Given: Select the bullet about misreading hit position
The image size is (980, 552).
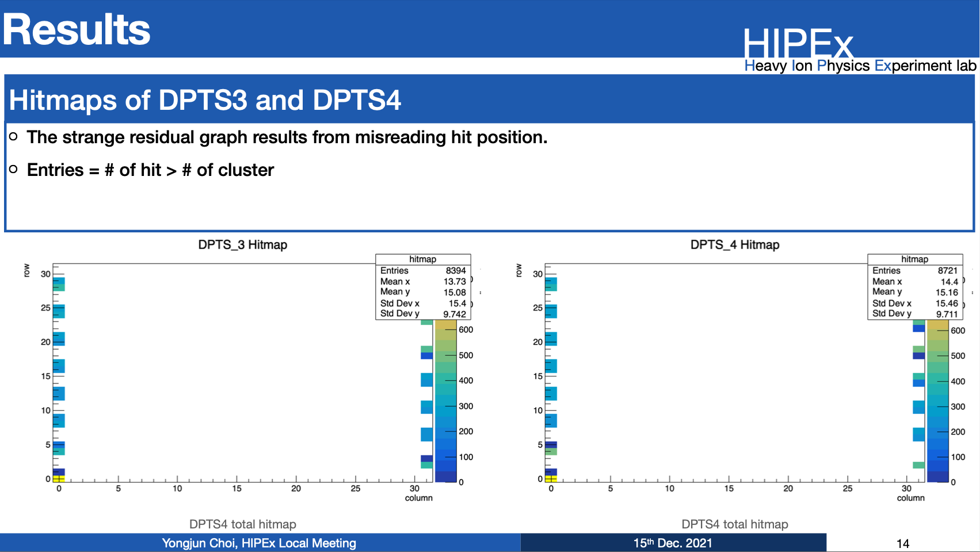Looking at the screenshot, I should 287,137.
